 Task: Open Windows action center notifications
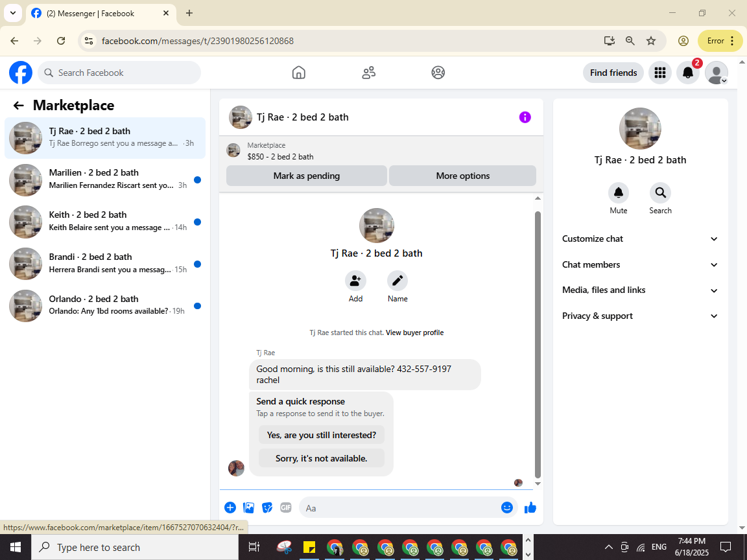726,546
